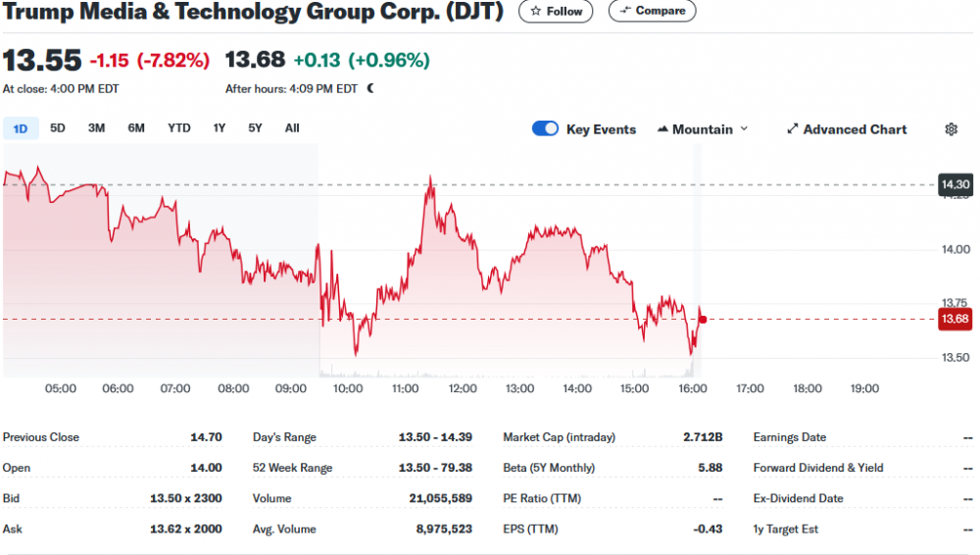Click the star Follow button

[x=556, y=12]
